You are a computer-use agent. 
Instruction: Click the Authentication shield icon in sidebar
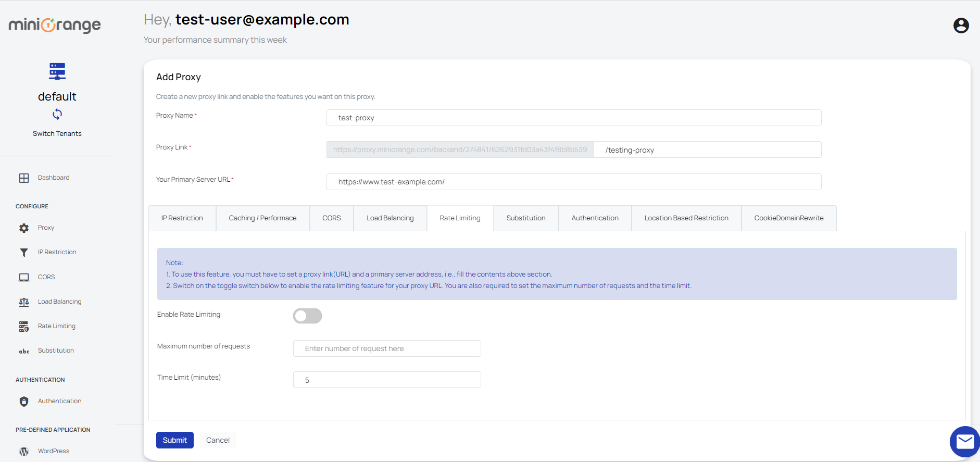(x=24, y=402)
